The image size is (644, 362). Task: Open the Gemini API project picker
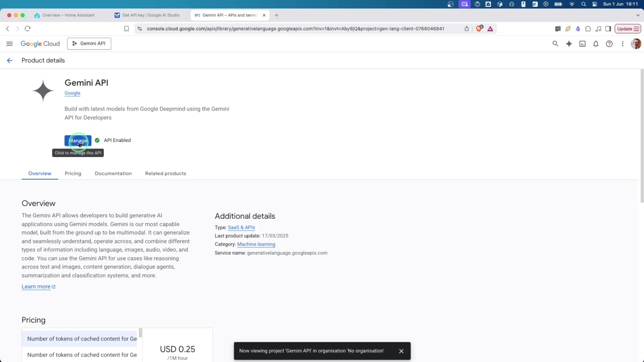[x=89, y=44]
